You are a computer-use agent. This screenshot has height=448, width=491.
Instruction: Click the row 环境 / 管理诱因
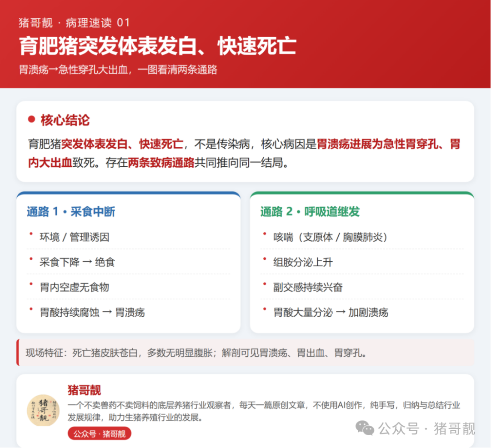128,237
